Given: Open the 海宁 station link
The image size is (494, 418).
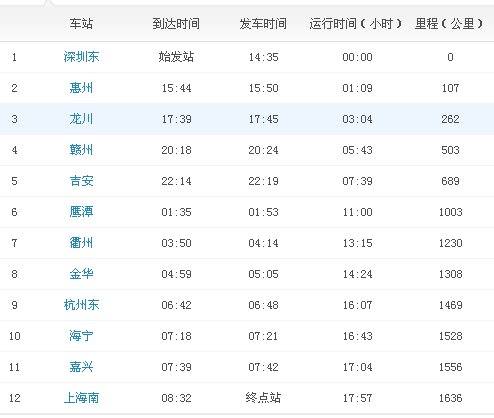Looking at the screenshot, I should (x=81, y=336).
